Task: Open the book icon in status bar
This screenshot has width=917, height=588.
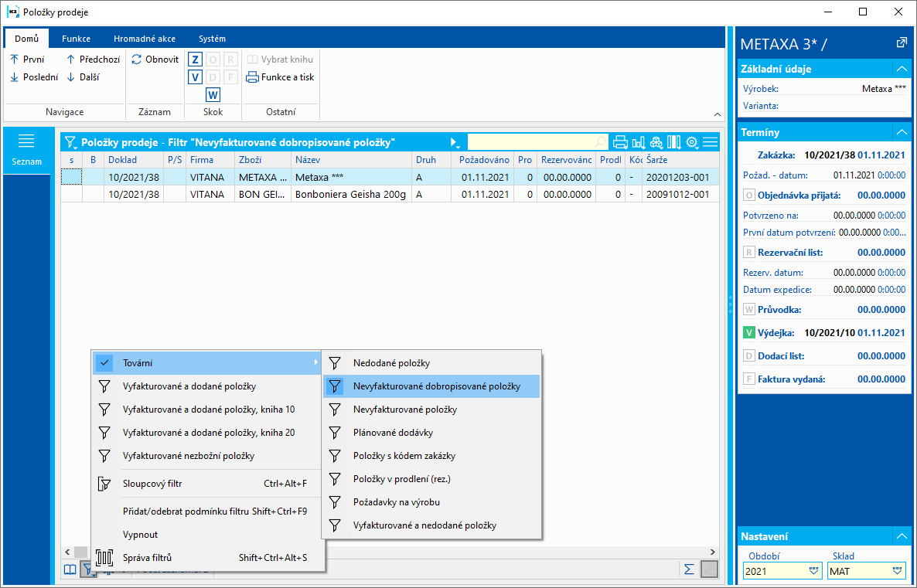Action: [x=70, y=569]
